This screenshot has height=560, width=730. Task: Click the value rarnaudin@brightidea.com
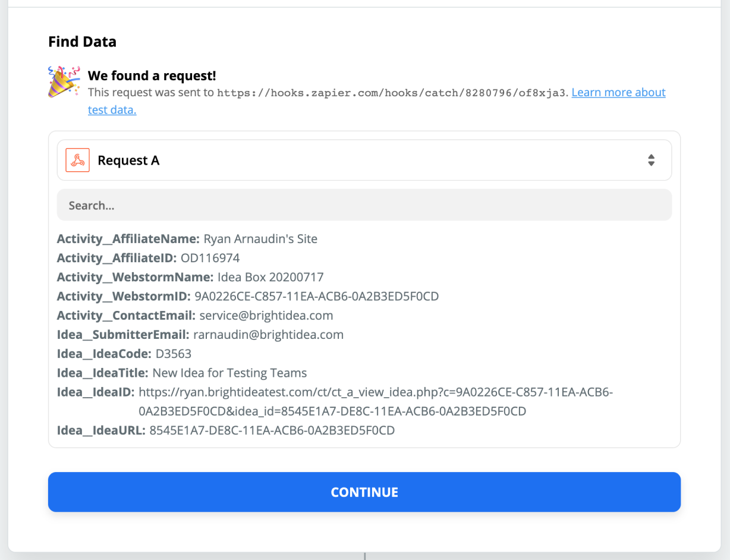click(269, 334)
